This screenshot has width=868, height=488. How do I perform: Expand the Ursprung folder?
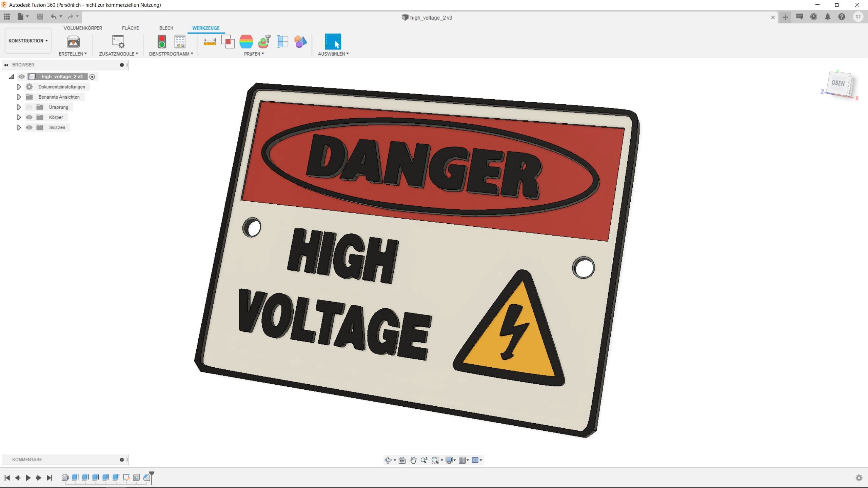(19, 107)
